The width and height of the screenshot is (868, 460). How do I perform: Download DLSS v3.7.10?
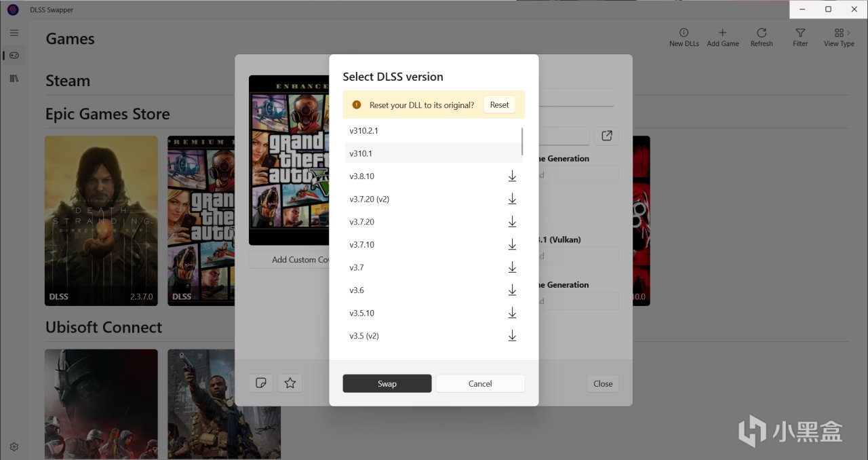click(x=512, y=245)
